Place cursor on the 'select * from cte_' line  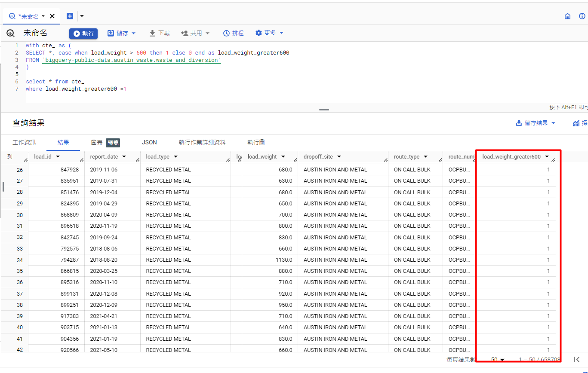pyautogui.click(x=55, y=81)
